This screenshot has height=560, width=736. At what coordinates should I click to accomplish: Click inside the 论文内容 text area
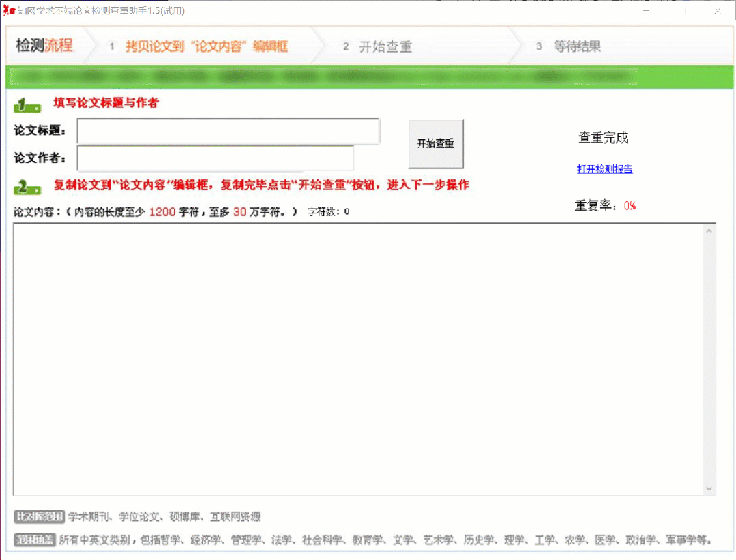[358, 358]
